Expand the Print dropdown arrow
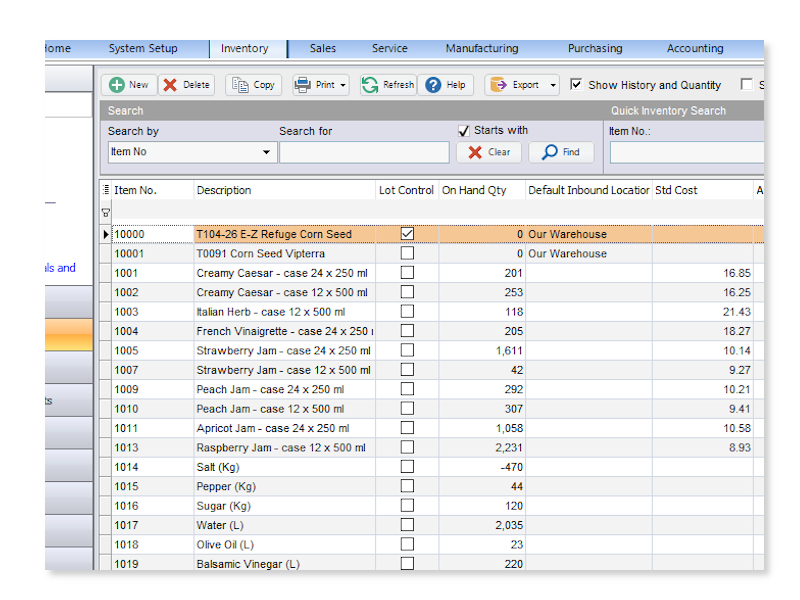800x600 pixels. click(x=343, y=86)
